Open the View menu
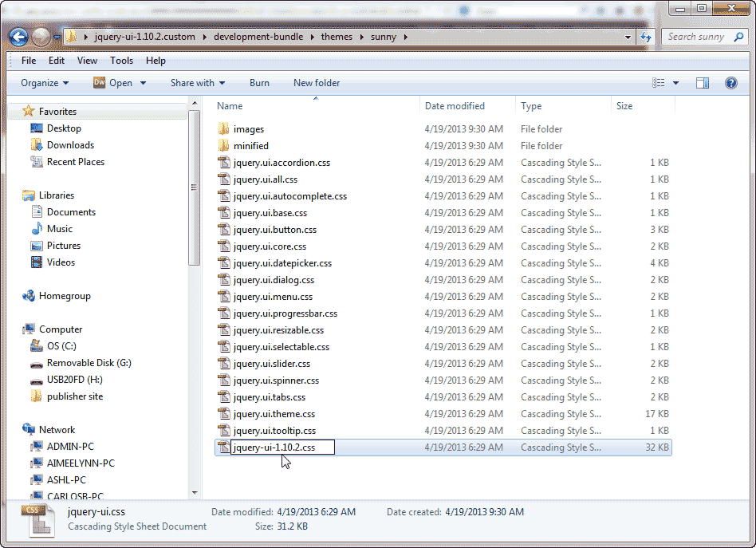The image size is (756, 548). [x=87, y=61]
